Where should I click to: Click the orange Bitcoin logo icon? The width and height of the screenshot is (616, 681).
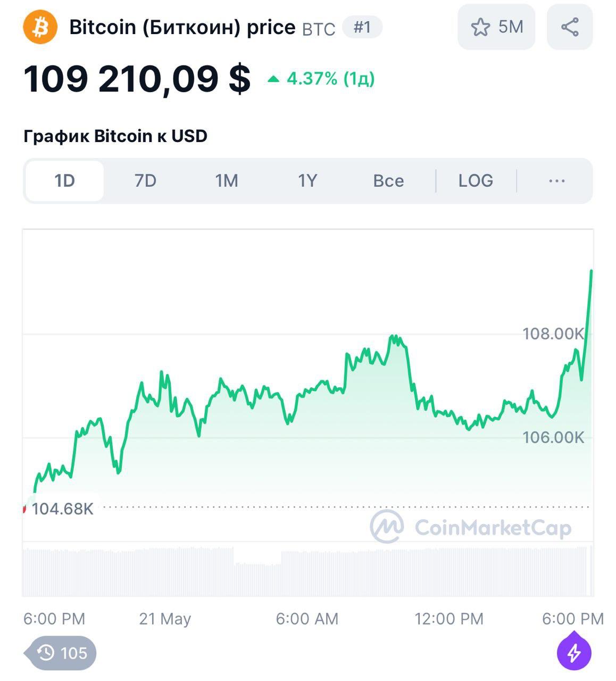[40, 27]
